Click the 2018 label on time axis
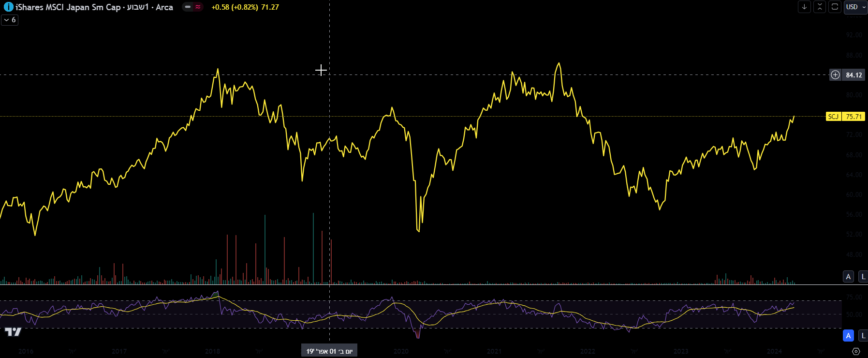868x358 pixels. [212, 351]
